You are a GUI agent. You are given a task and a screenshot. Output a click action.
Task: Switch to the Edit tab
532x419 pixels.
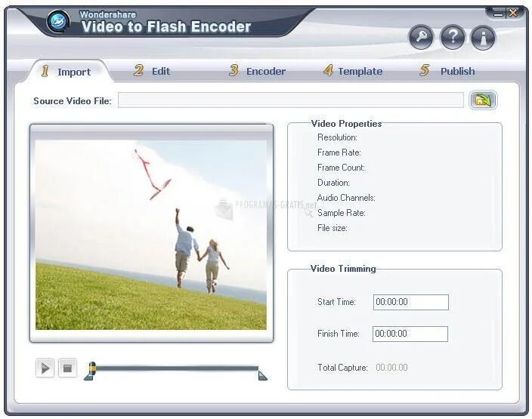click(152, 71)
